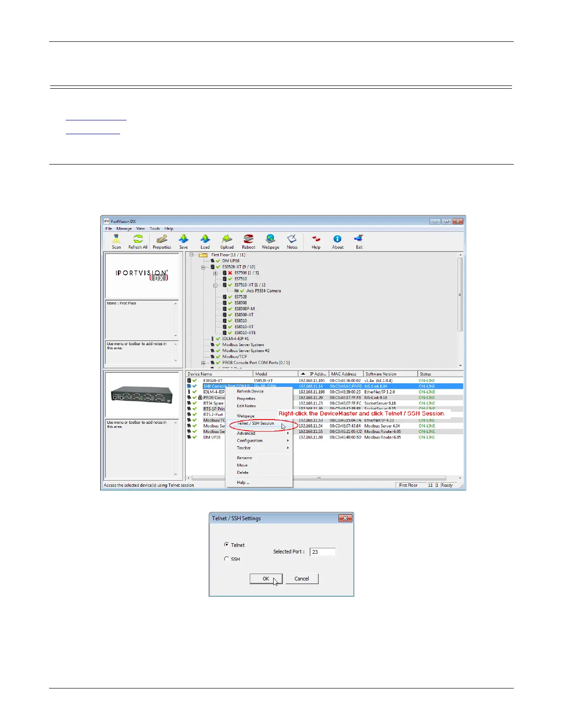The width and height of the screenshot is (563, 728).
Task: Select ES8508F-M in the device tree
Action: point(244,309)
